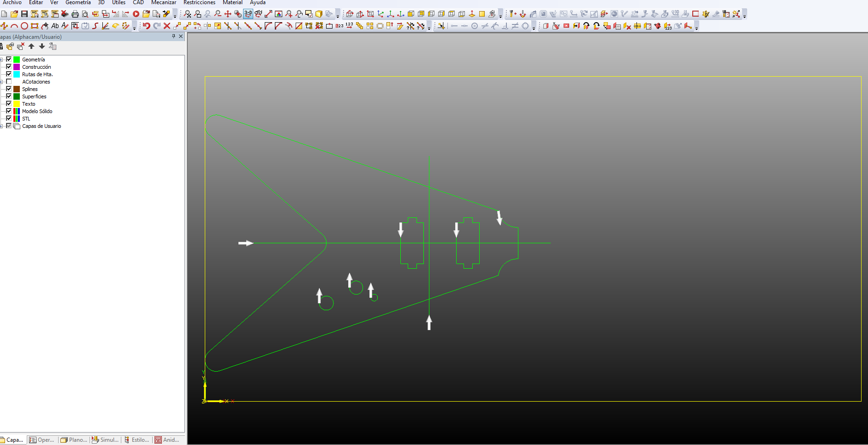The height and width of the screenshot is (445, 868).
Task: Open the Geometría menu
Action: click(78, 3)
